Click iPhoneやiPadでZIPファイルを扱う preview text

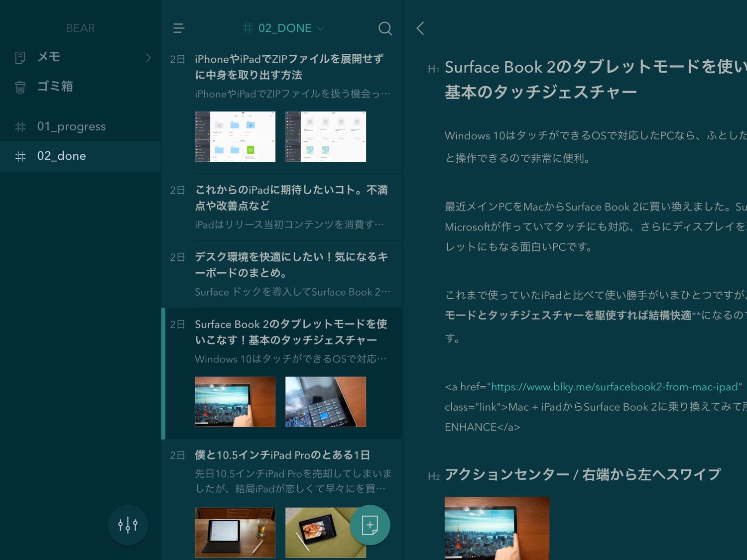[293, 94]
